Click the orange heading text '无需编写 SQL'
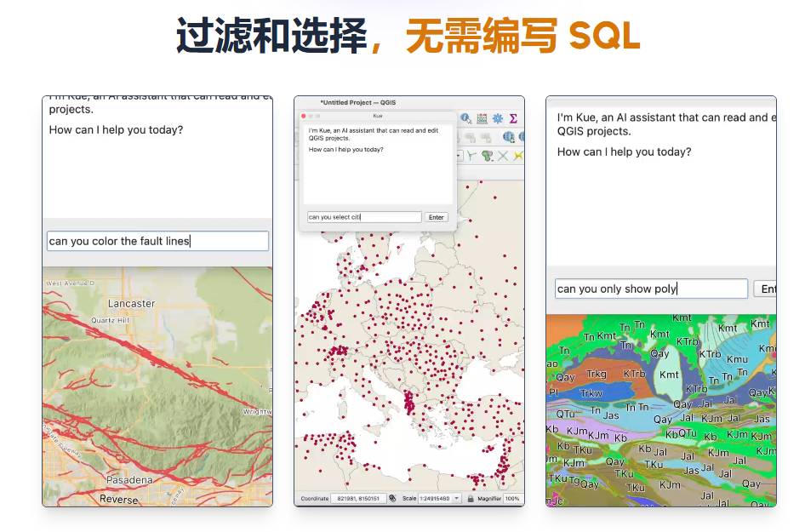 click(x=523, y=36)
